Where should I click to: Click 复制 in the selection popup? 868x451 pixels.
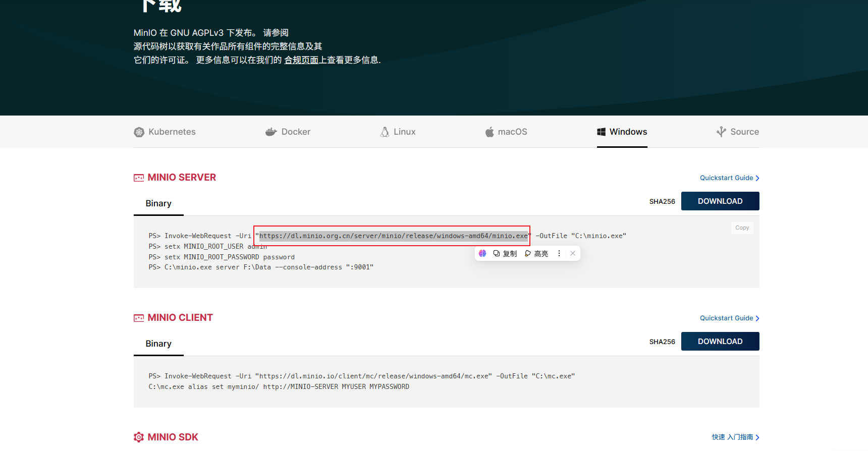click(505, 253)
